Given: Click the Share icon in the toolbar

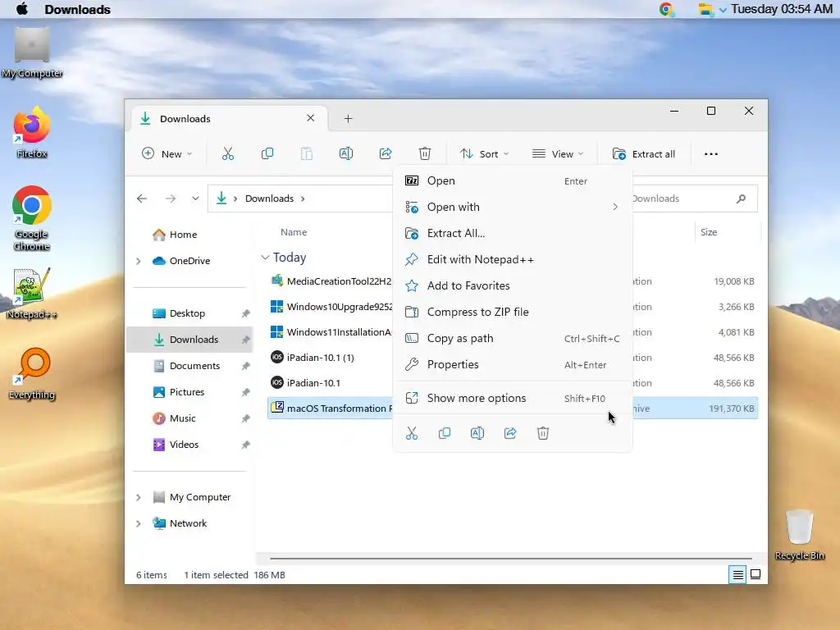Looking at the screenshot, I should tap(386, 153).
